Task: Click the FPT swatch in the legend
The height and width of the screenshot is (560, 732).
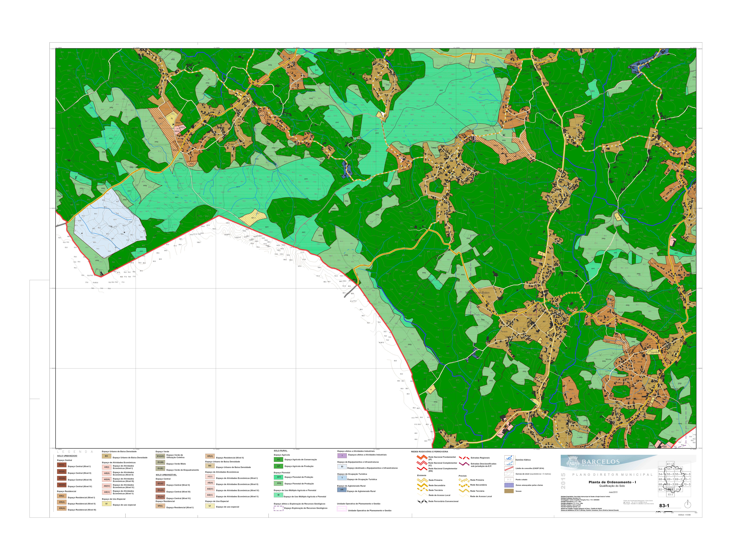Action: [x=279, y=477]
